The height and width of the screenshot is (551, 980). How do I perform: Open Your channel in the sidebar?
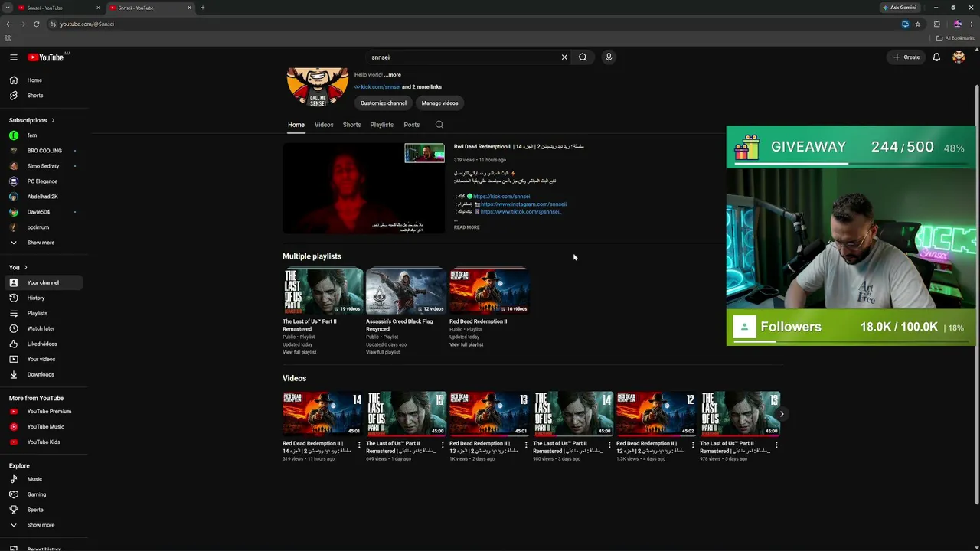click(x=43, y=282)
